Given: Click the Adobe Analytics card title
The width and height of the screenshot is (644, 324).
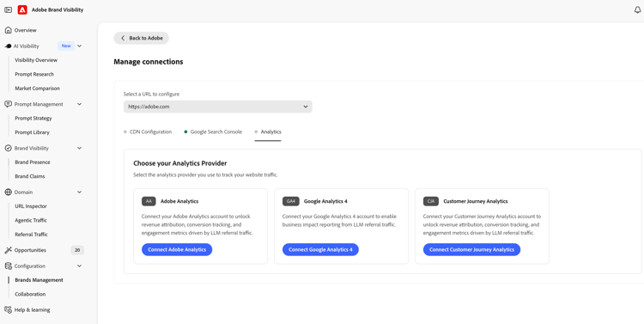Looking at the screenshot, I should point(179,201).
